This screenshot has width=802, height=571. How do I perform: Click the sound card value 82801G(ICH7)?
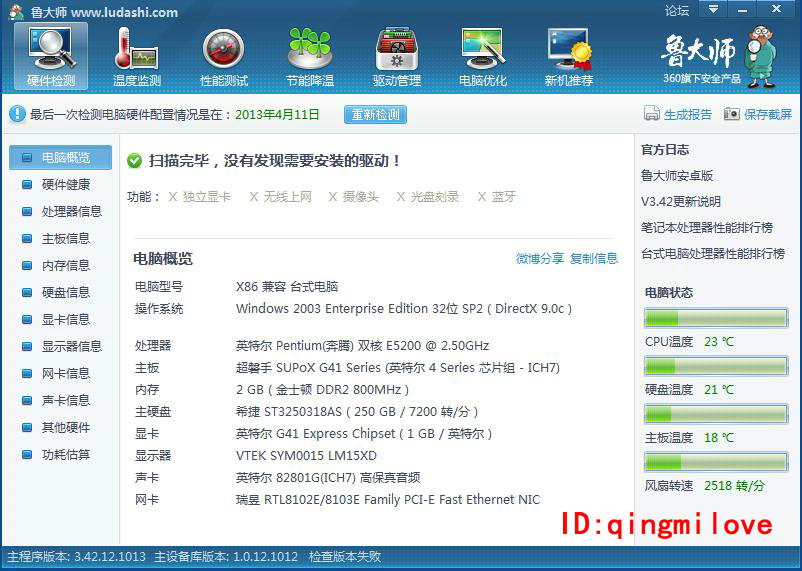328,478
